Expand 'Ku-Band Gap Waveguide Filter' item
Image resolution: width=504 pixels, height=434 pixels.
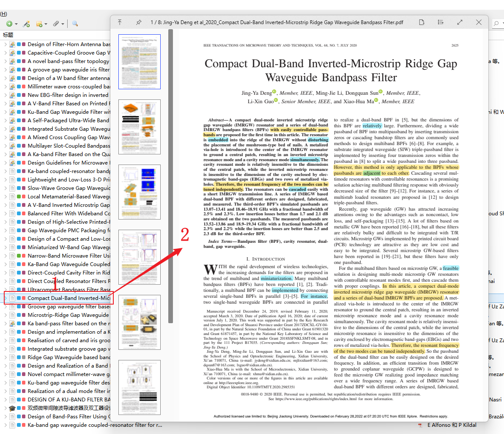(5, 112)
